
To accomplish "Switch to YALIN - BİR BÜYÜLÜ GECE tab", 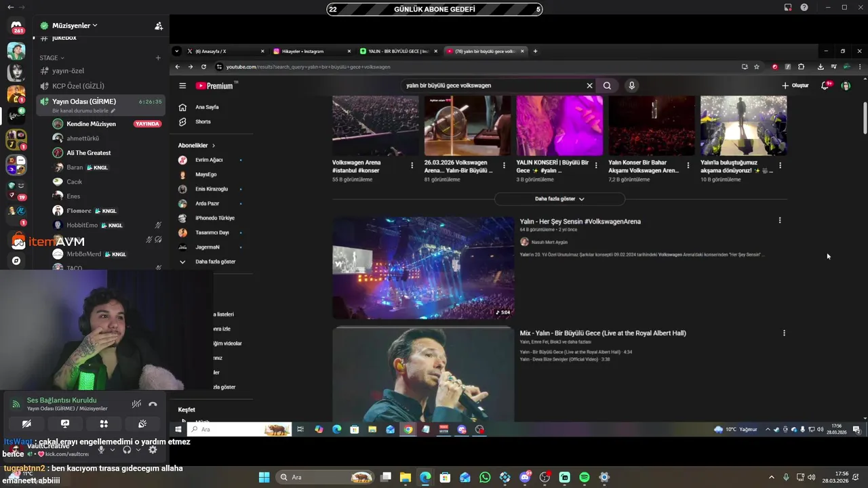I will click(x=399, y=52).
